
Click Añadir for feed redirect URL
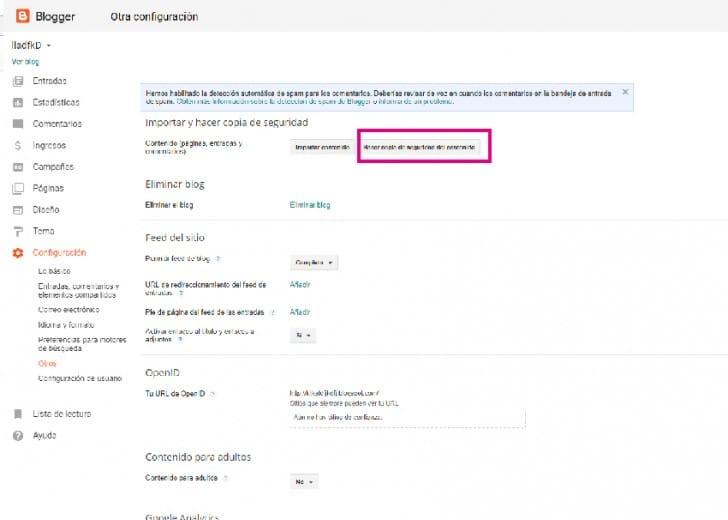tap(300, 285)
